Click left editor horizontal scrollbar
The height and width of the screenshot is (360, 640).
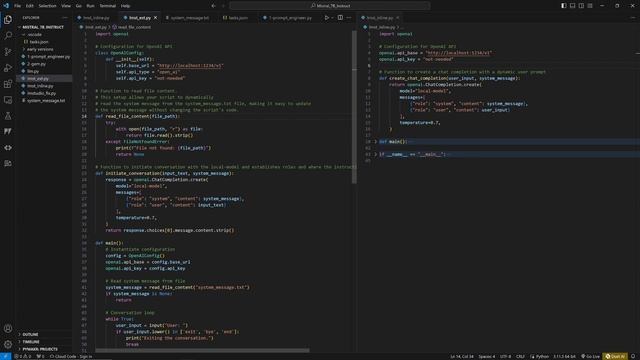coord(202,350)
